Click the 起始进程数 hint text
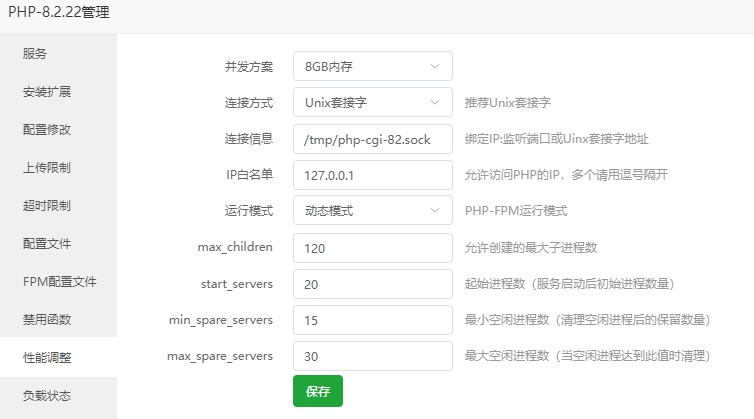 pyautogui.click(x=569, y=284)
